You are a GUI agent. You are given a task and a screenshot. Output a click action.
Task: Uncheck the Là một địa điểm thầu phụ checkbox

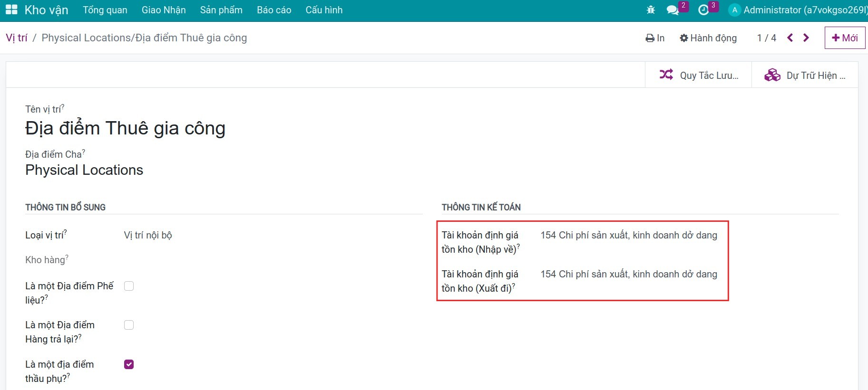coord(129,364)
